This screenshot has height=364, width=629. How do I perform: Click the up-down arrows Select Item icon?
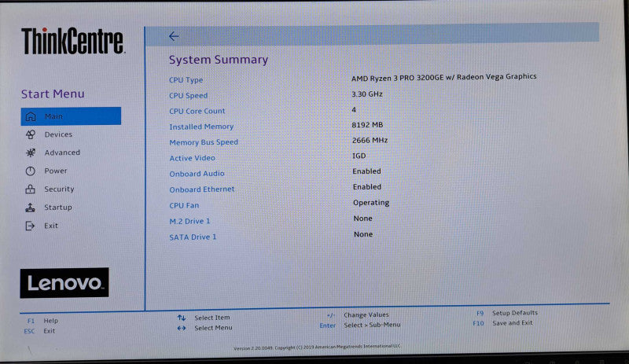pyautogui.click(x=182, y=318)
